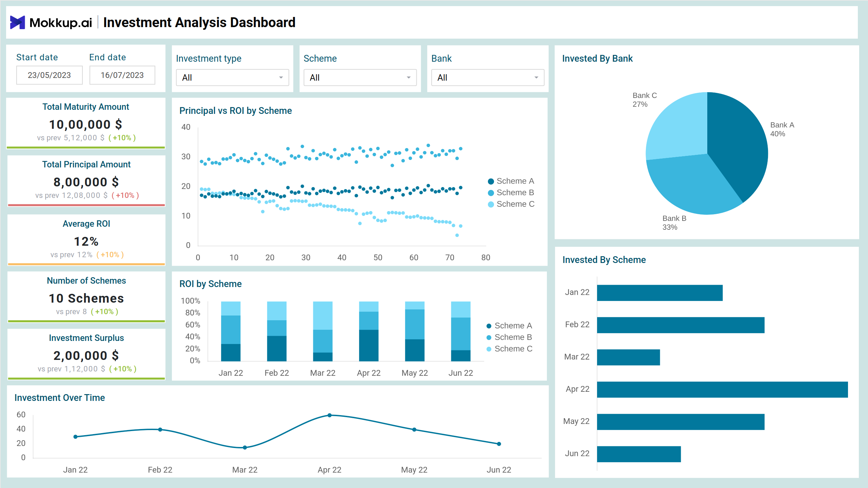Image resolution: width=868 pixels, height=488 pixels.
Task: Click the Investment Surplus value '2,00,000 $'
Action: [x=86, y=355]
